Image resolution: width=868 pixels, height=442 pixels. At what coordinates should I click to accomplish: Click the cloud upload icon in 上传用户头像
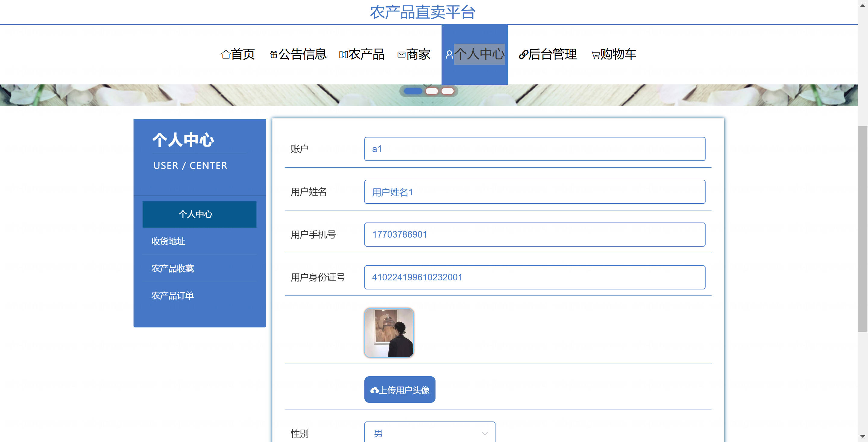pos(374,390)
